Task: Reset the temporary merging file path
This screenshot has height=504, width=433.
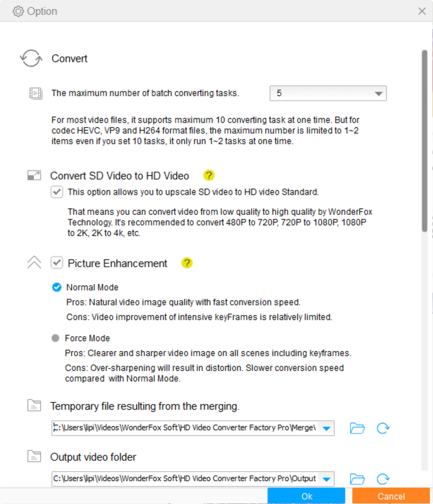Action: 383,428
